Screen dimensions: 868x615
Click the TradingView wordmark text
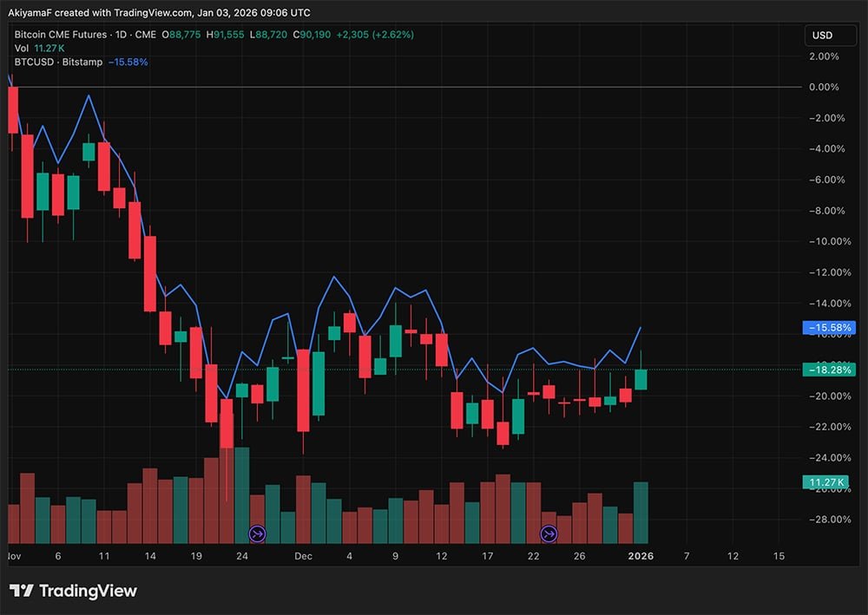click(89, 591)
